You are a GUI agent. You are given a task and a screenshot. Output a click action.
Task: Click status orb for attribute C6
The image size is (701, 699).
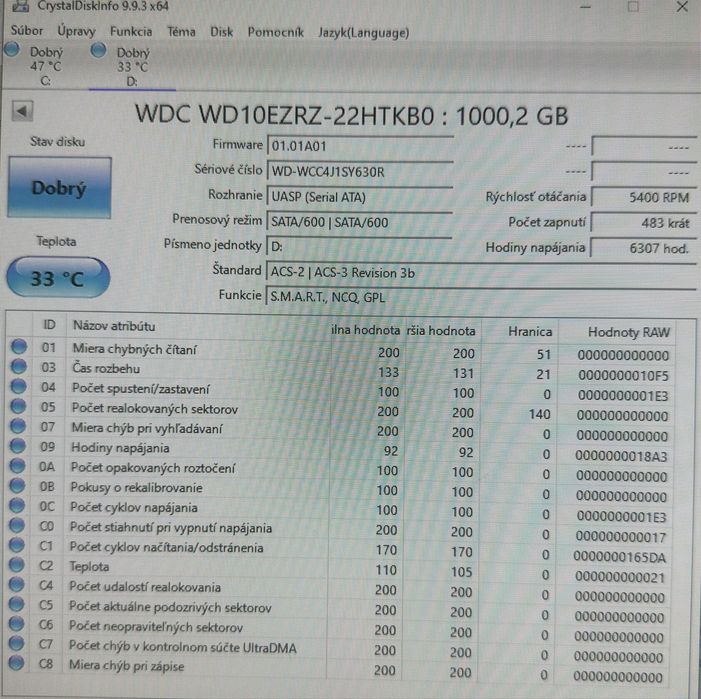(16, 623)
